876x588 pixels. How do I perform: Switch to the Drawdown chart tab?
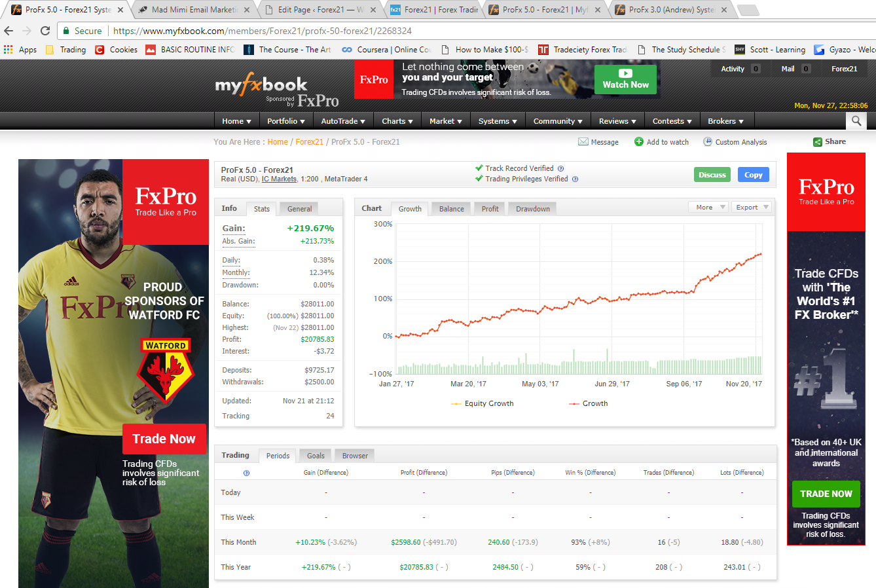[x=533, y=209]
